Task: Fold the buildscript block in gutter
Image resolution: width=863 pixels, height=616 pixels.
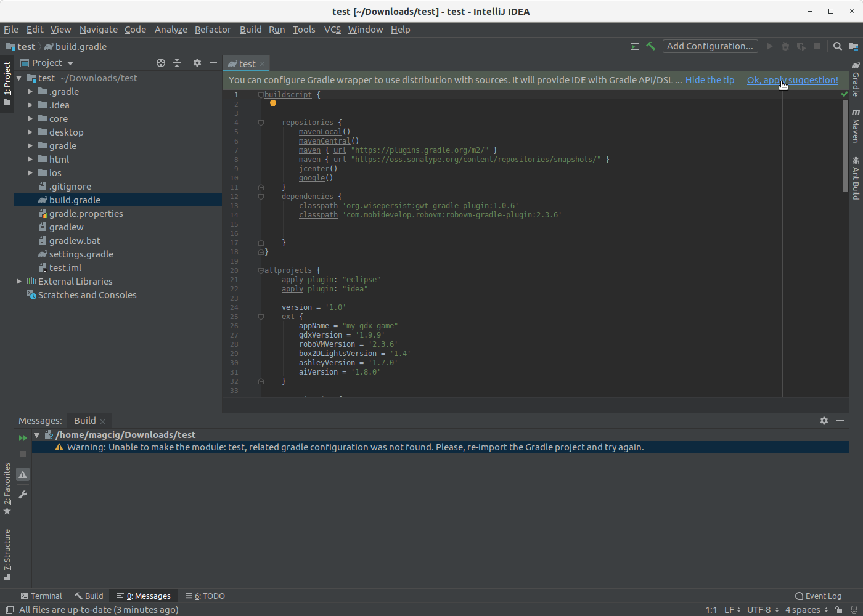Action: coord(261,95)
